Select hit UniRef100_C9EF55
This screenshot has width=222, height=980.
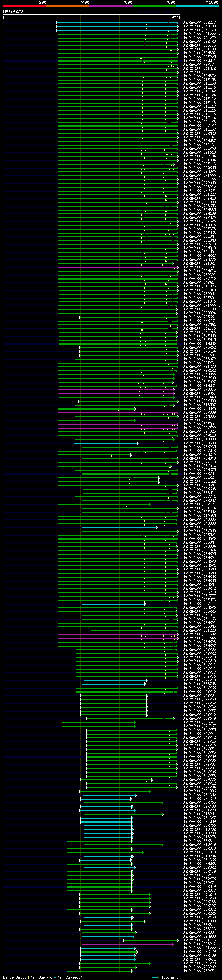pyautogui.click(x=199, y=179)
